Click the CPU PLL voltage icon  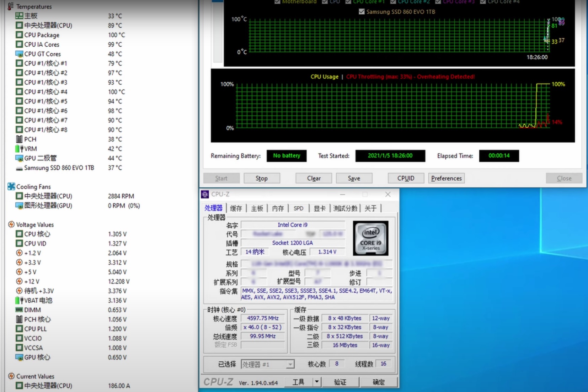pos(19,329)
